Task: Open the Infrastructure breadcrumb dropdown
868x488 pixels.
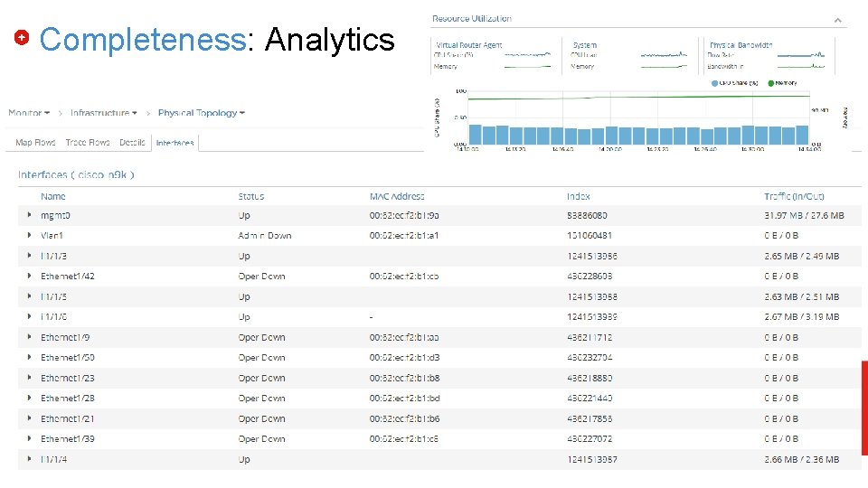Action: (x=103, y=113)
